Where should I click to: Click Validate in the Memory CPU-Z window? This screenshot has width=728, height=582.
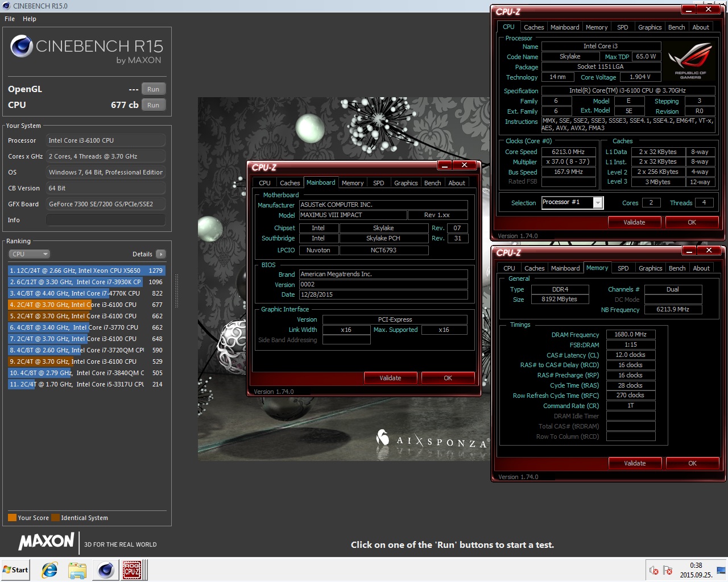coord(635,463)
